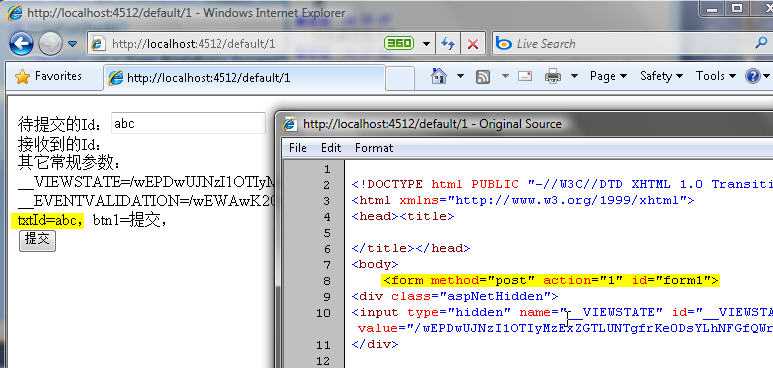Click the __EVENTVALIDATION parameter line
The width and height of the screenshot is (773, 368).
(x=146, y=201)
